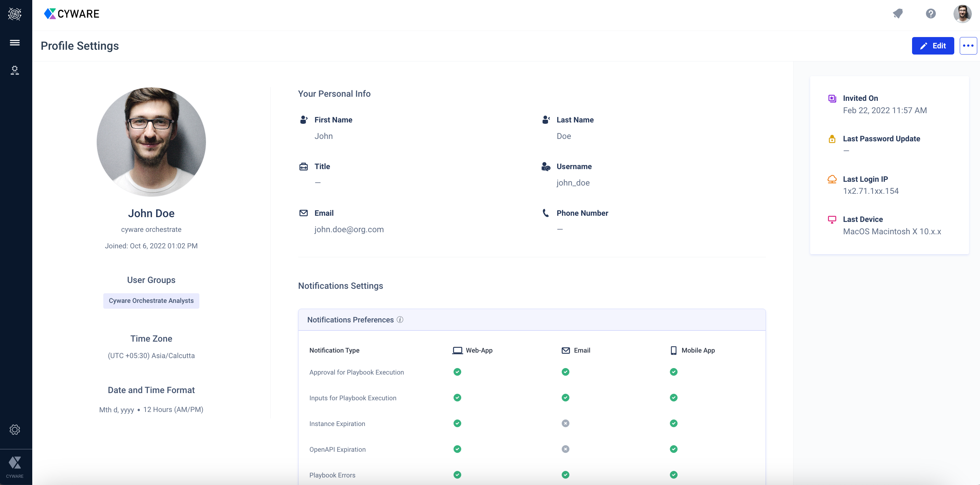Toggle Instance Expiration Email notification status
This screenshot has width=980, height=485.
(565, 423)
